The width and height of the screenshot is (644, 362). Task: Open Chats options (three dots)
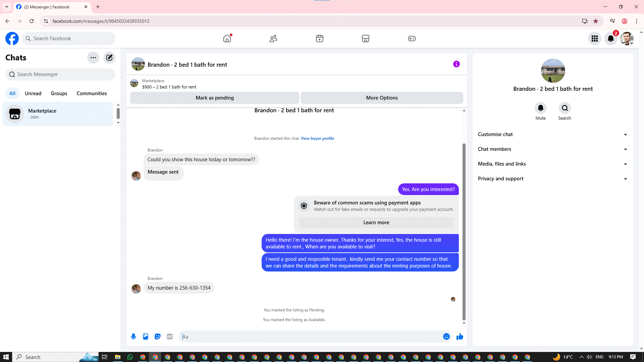click(93, 58)
